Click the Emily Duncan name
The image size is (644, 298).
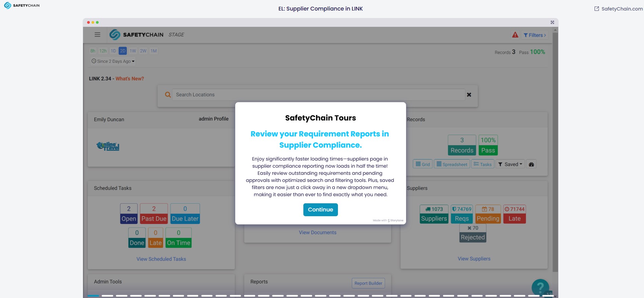[109, 119]
